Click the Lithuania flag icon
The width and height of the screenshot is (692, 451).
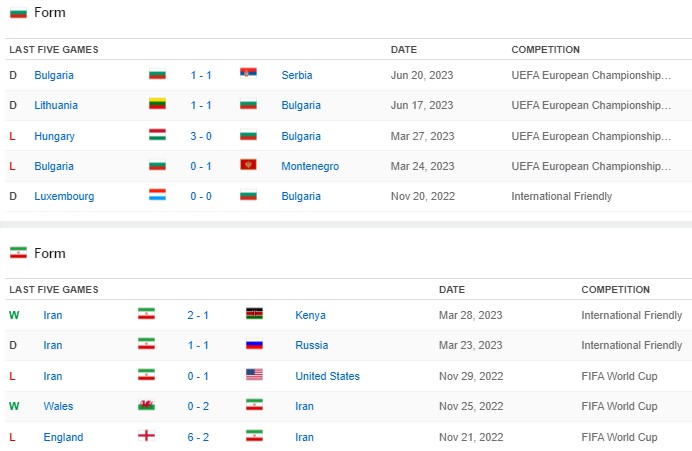(x=157, y=103)
